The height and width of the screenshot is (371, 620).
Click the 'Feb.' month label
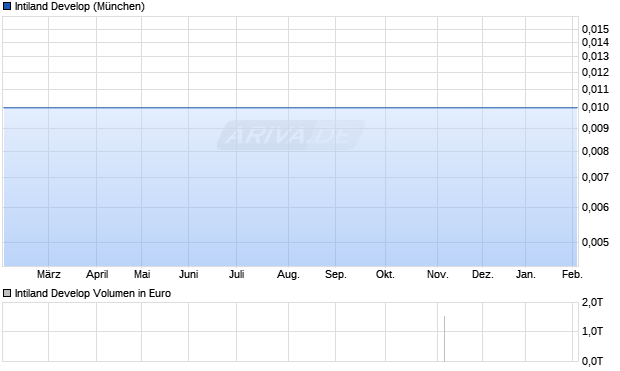click(x=572, y=274)
